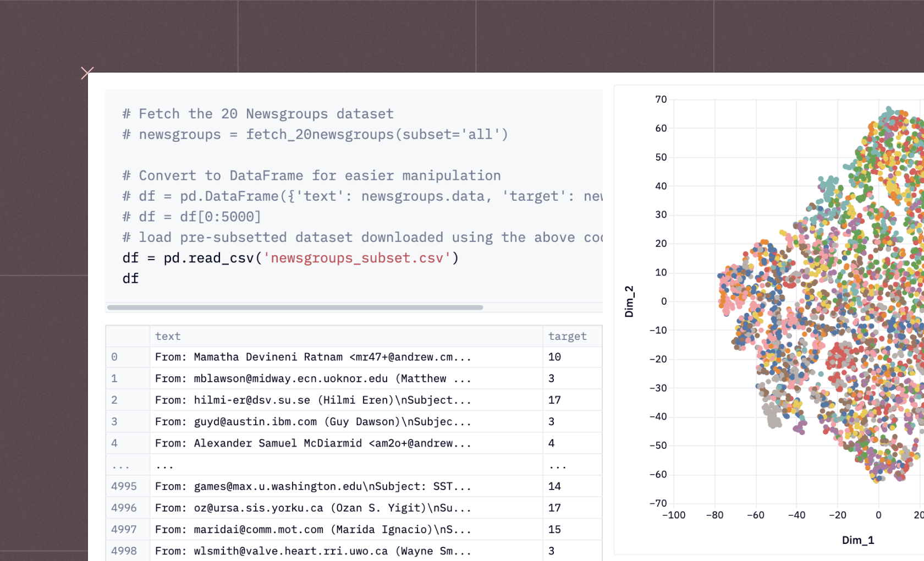This screenshot has height=561, width=924.
Task: Click the Dim_1 axis label on the plot
Action: tap(859, 540)
